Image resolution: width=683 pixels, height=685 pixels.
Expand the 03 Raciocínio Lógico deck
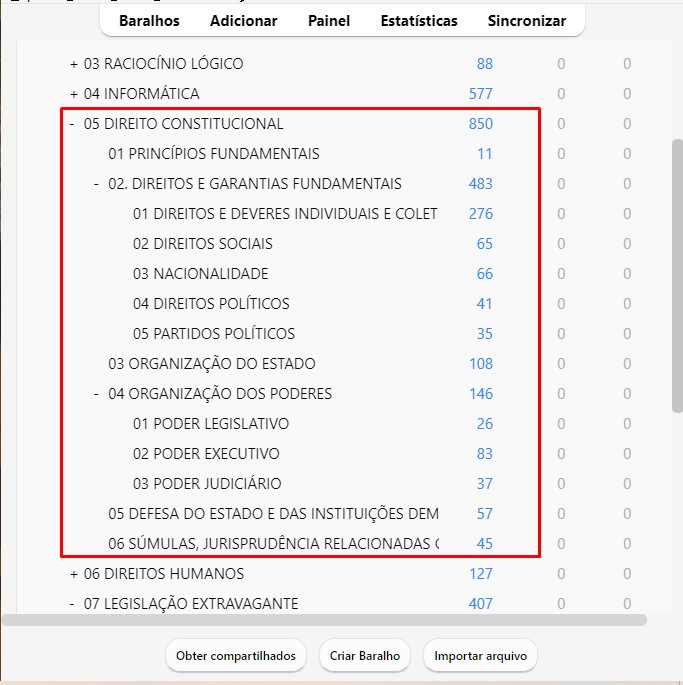click(73, 64)
